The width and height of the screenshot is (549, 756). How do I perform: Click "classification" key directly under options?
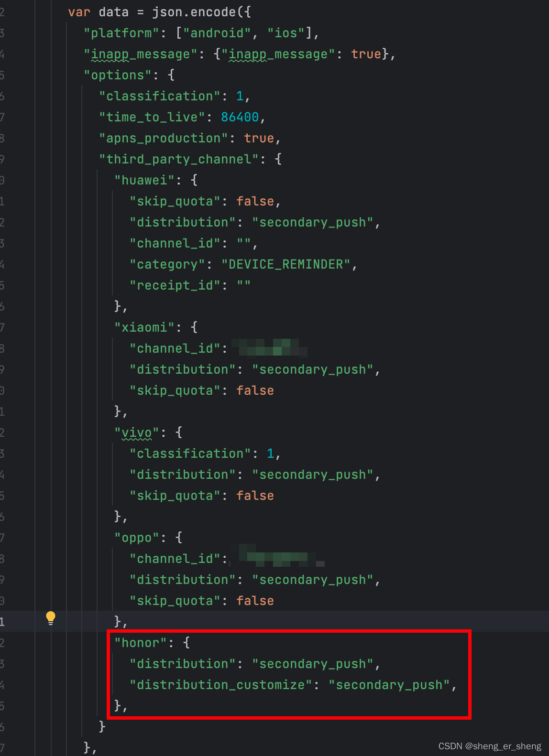click(160, 96)
